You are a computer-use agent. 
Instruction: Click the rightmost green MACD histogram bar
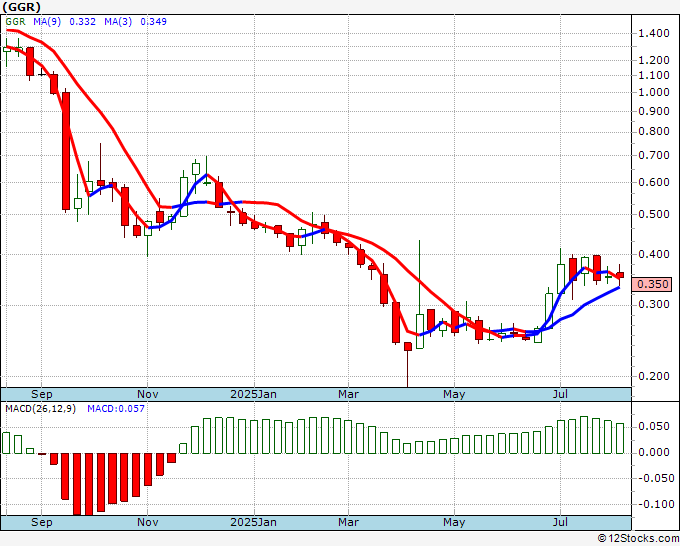(x=620, y=438)
